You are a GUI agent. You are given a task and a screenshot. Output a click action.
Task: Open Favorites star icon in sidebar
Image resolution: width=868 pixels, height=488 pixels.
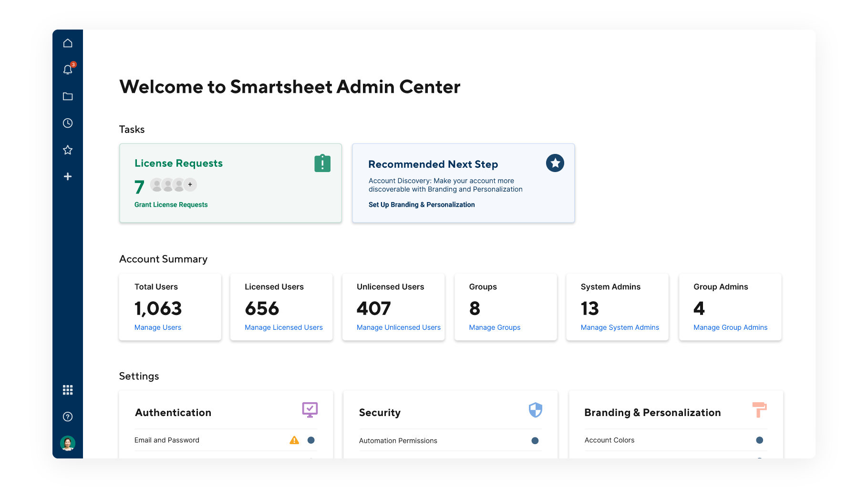(x=68, y=150)
